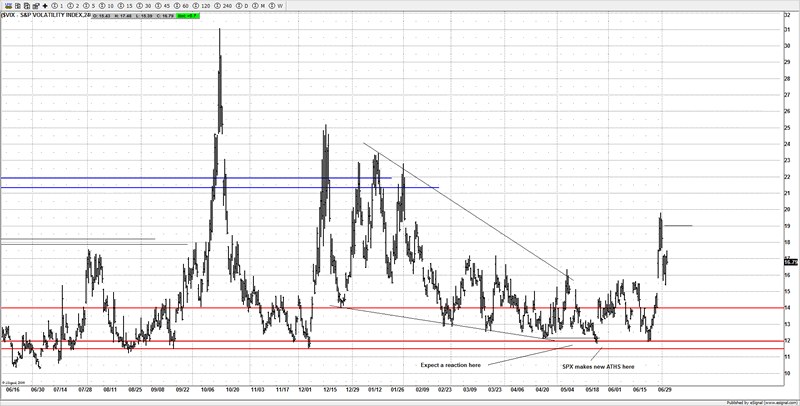The image size is (800, 406).
Task: Click the second toolbar icon with the page
Action: pyautogui.click(x=17, y=5)
